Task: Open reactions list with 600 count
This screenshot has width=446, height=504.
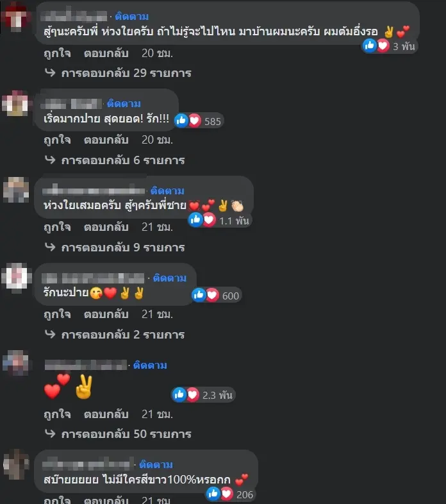Action: [216, 296]
